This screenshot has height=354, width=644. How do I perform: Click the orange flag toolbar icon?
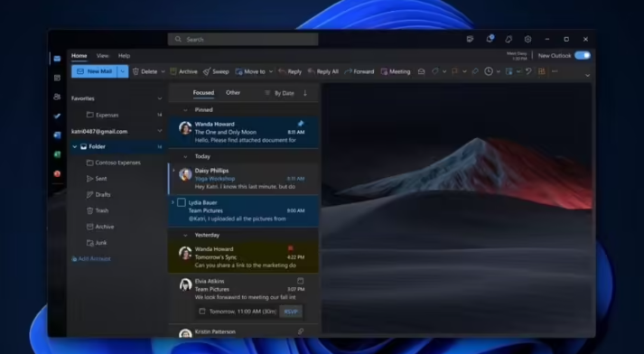pos(455,71)
